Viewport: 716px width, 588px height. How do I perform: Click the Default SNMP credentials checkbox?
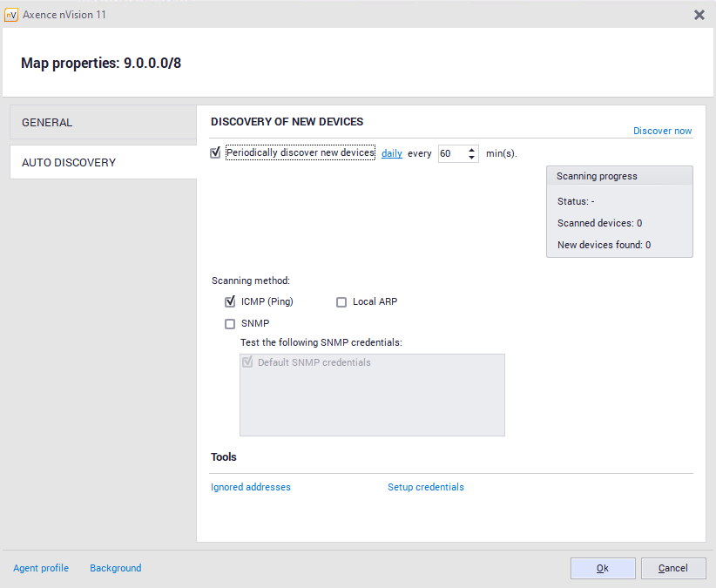tap(248, 362)
